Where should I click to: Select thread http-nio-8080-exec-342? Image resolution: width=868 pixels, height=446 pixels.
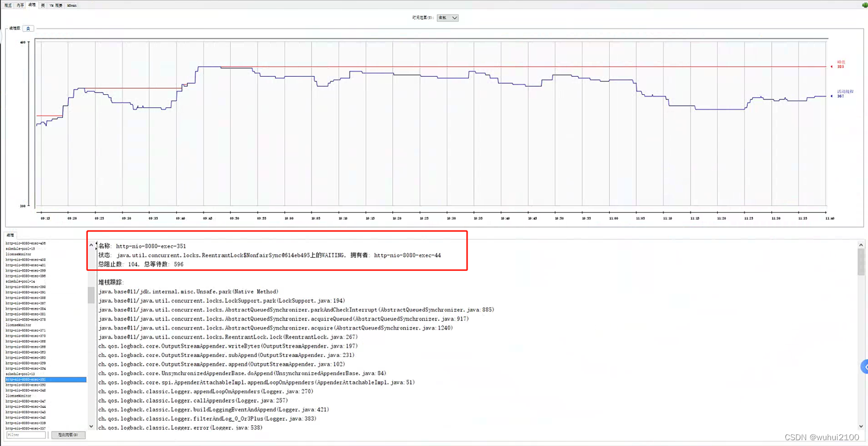[x=25, y=418]
